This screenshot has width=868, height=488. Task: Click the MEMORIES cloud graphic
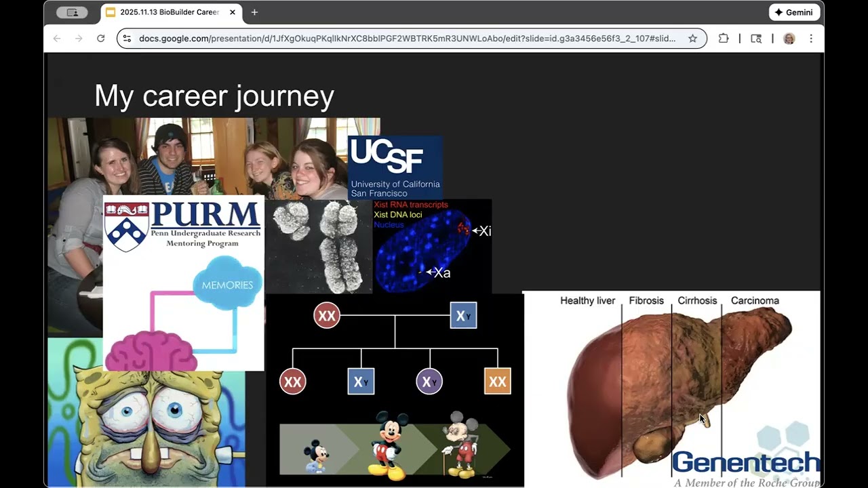227,285
